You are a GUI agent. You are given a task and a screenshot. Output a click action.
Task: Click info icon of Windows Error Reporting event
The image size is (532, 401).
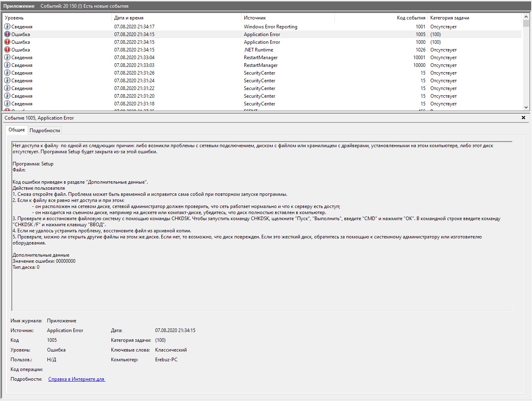[x=7, y=27]
